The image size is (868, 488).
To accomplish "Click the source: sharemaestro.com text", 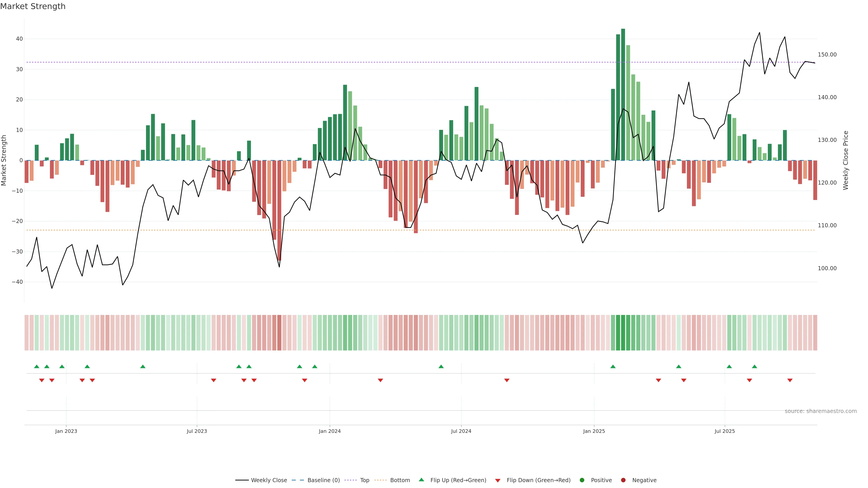I will [821, 411].
